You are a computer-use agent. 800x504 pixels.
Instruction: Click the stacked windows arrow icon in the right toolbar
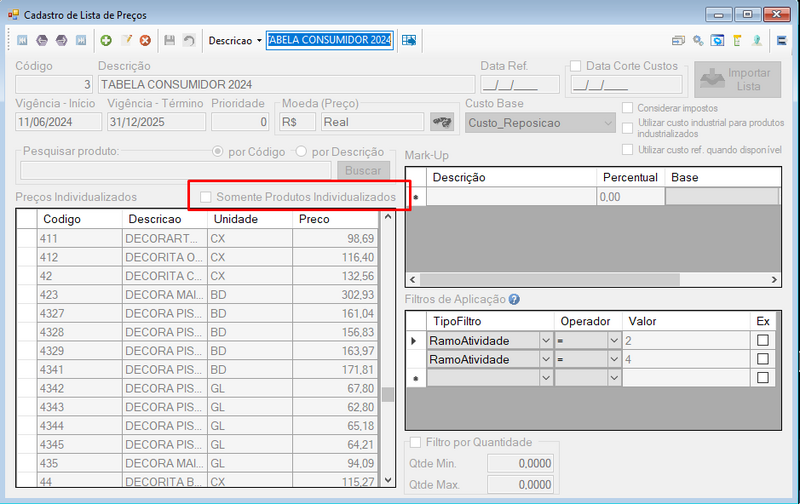678,40
